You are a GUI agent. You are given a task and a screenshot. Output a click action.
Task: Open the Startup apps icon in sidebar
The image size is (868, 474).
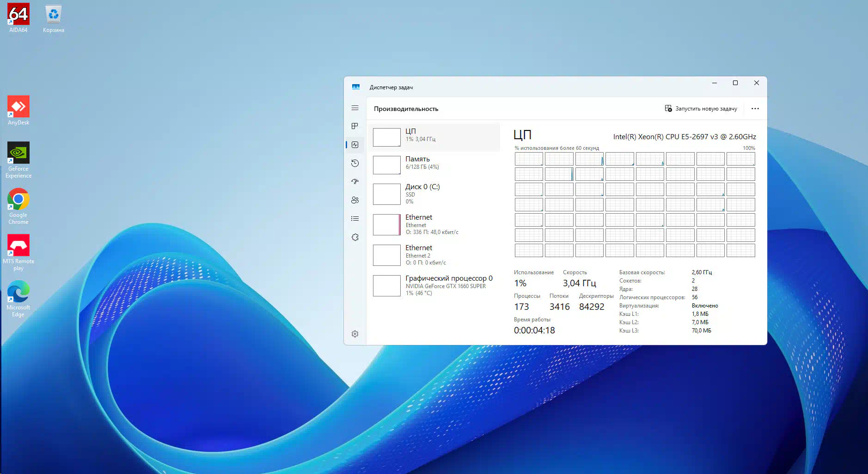click(x=355, y=182)
